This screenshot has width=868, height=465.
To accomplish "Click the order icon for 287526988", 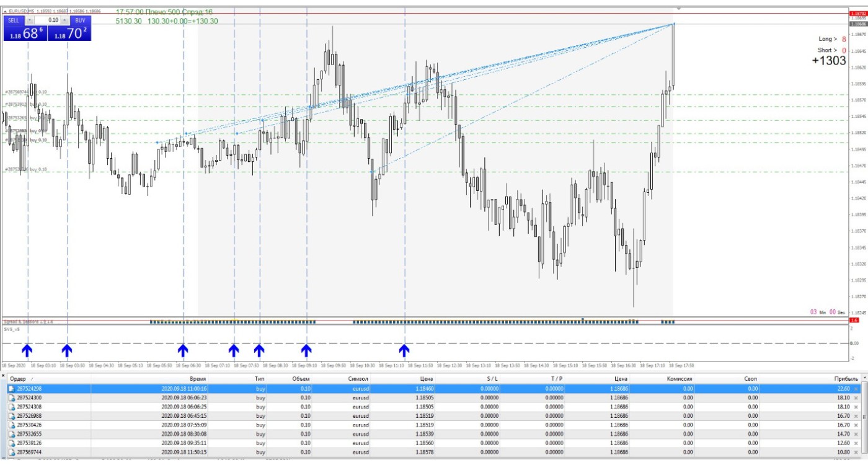I will click(x=12, y=416).
